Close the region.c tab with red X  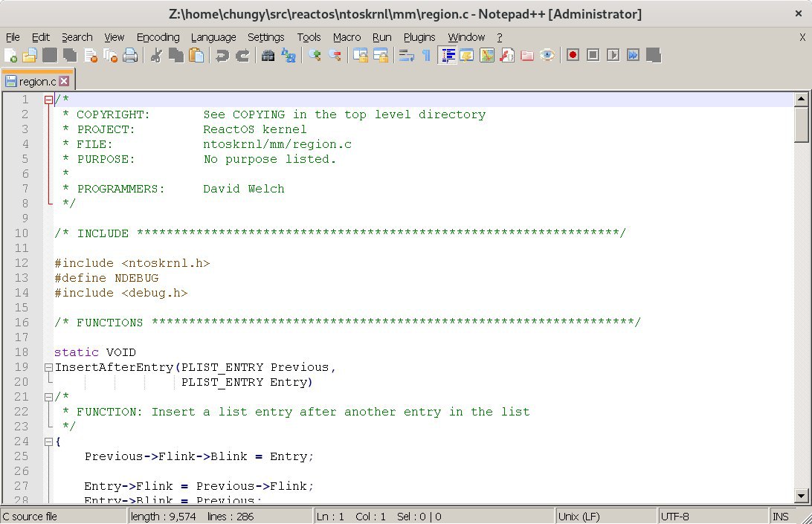pyautogui.click(x=64, y=81)
